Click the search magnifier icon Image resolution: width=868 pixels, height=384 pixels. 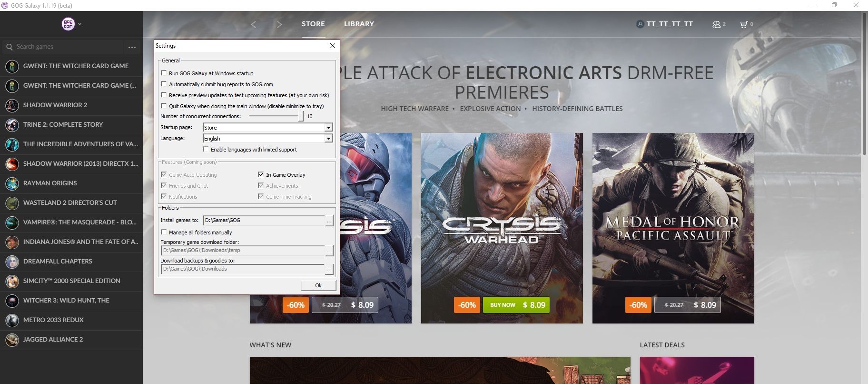9,47
